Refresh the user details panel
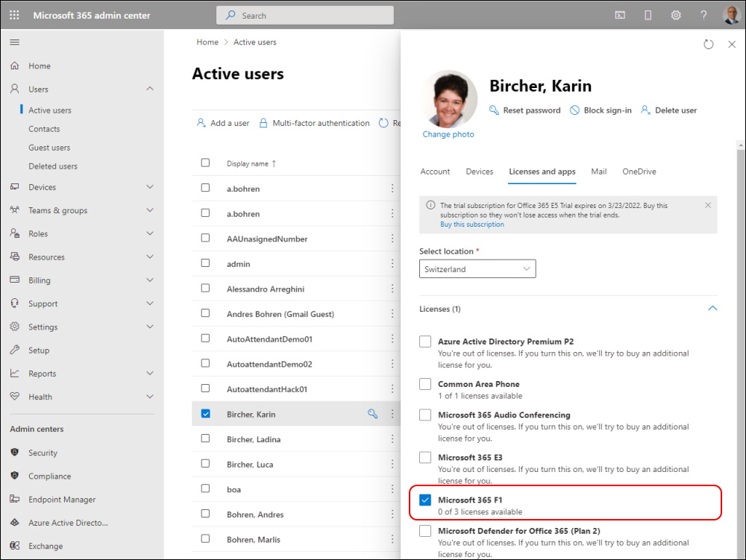The width and height of the screenshot is (746, 560). point(709,44)
